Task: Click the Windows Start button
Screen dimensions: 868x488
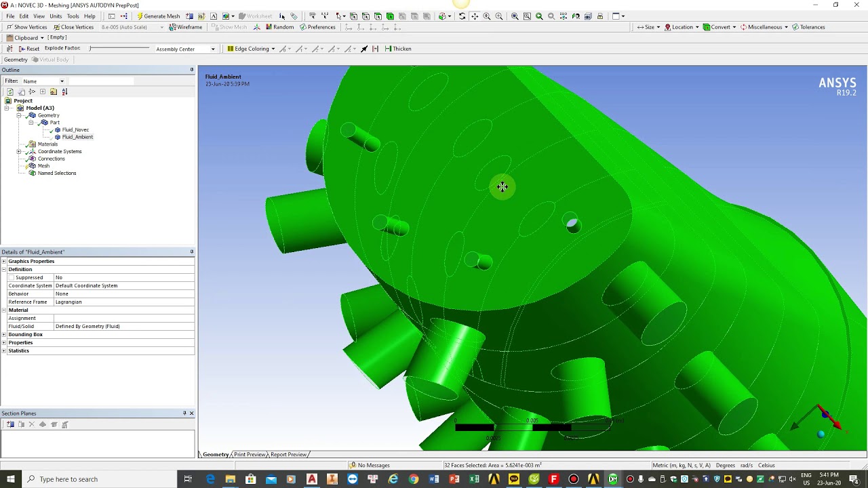Action: click(11, 479)
